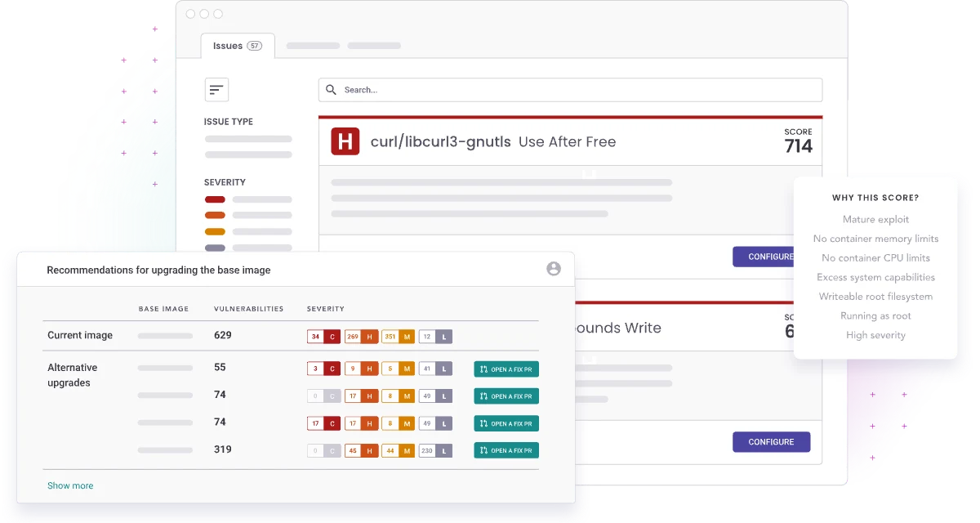Viewport: 980px width, 523px height.
Task: Click the critical badge showing 34 for Current image
Action: point(323,336)
